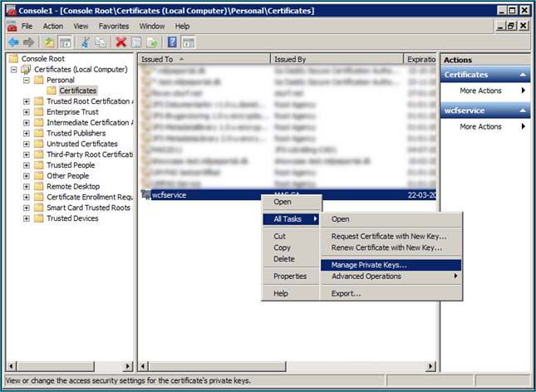
Task: Click the blue Help question mark icon
Action: (172, 42)
